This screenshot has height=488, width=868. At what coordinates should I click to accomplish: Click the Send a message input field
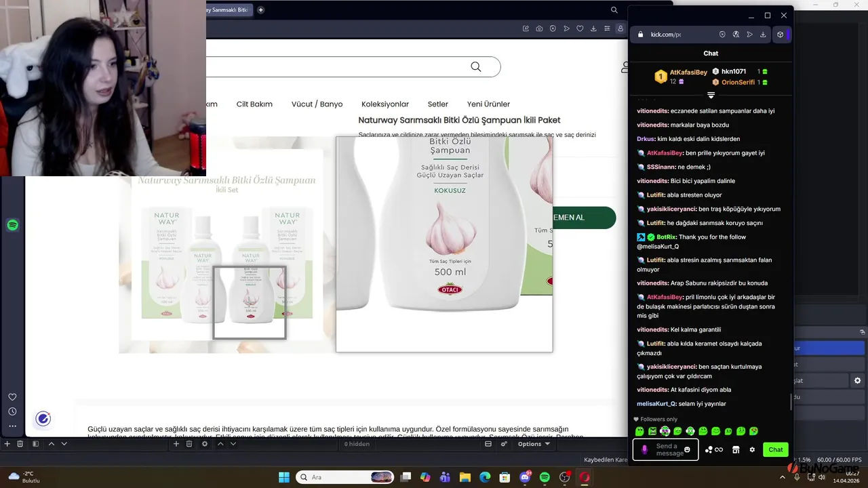point(665,449)
